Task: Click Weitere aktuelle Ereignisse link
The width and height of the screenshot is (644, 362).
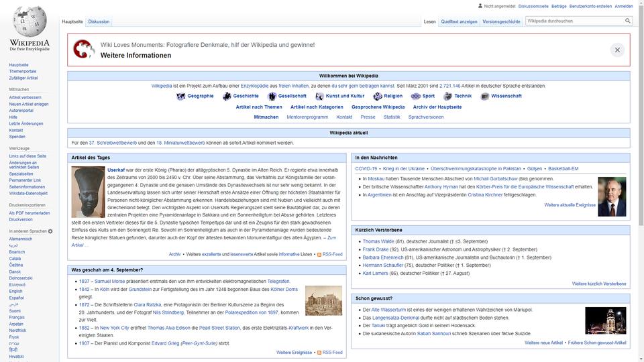Action: click(570, 205)
